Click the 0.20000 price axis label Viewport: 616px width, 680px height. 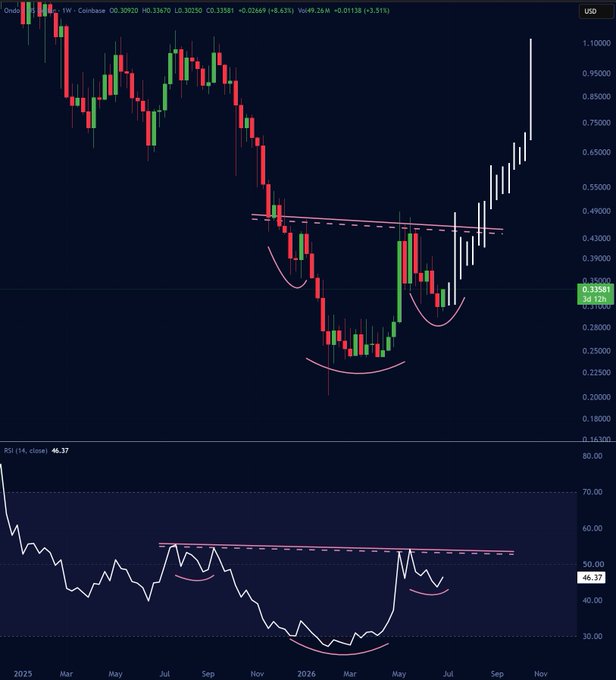(596, 397)
